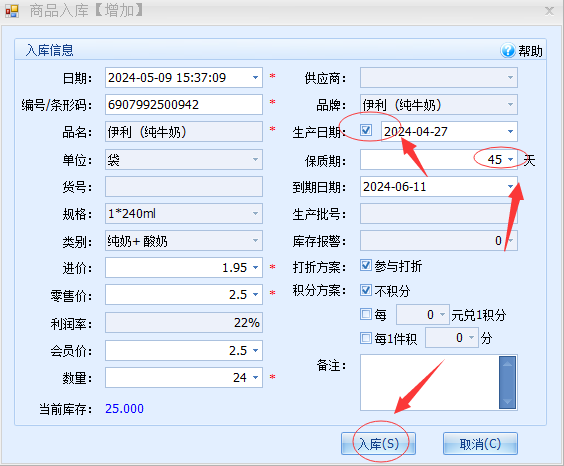The width and height of the screenshot is (564, 466).
Task: Open the 日期 date-time dropdown arrow
Action: (255, 78)
